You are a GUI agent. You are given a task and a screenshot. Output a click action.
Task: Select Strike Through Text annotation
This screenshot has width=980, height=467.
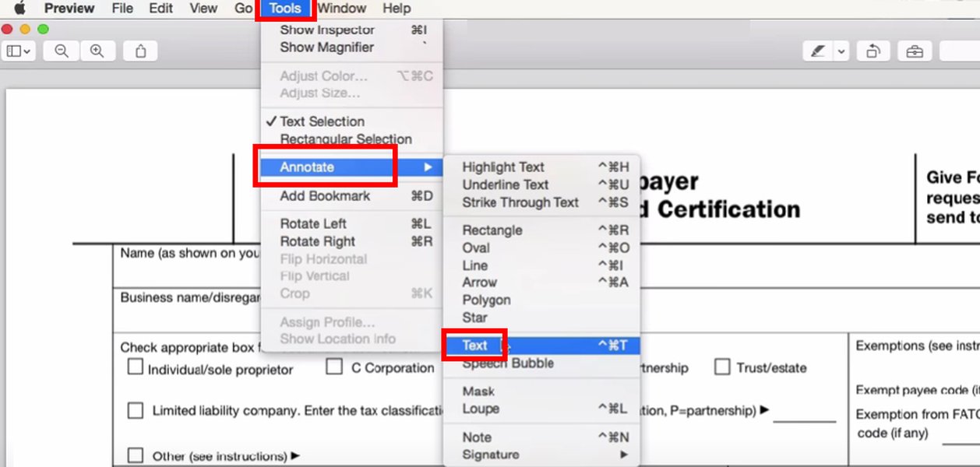pos(541,202)
